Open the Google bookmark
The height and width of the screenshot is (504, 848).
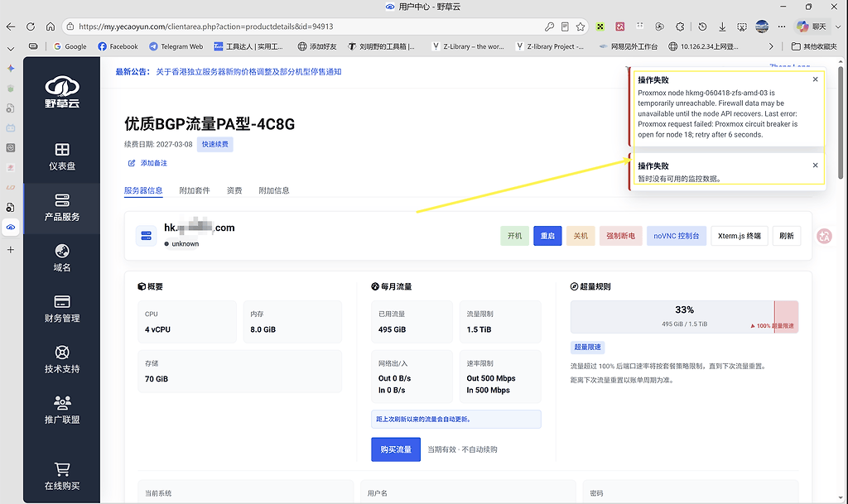point(70,46)
